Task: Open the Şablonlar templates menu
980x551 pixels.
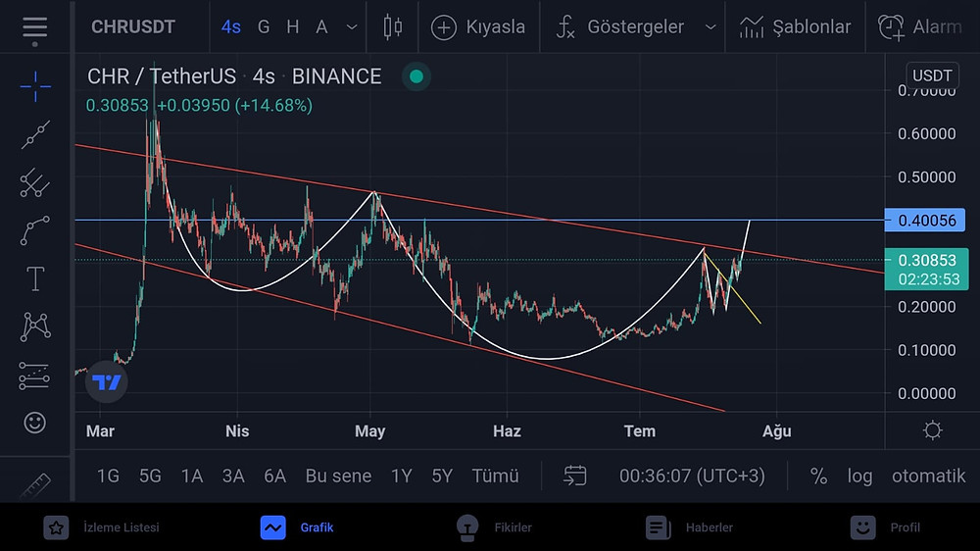Action: point(795,26)
